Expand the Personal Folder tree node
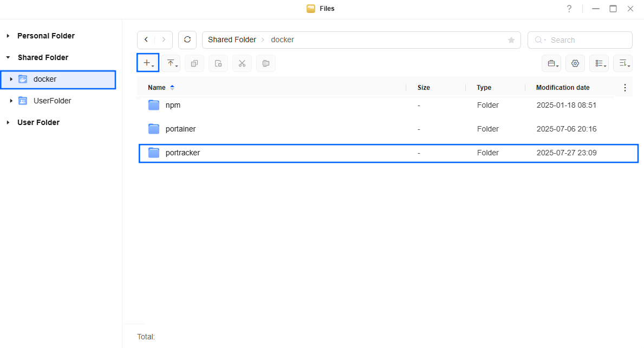 point(8,36)
